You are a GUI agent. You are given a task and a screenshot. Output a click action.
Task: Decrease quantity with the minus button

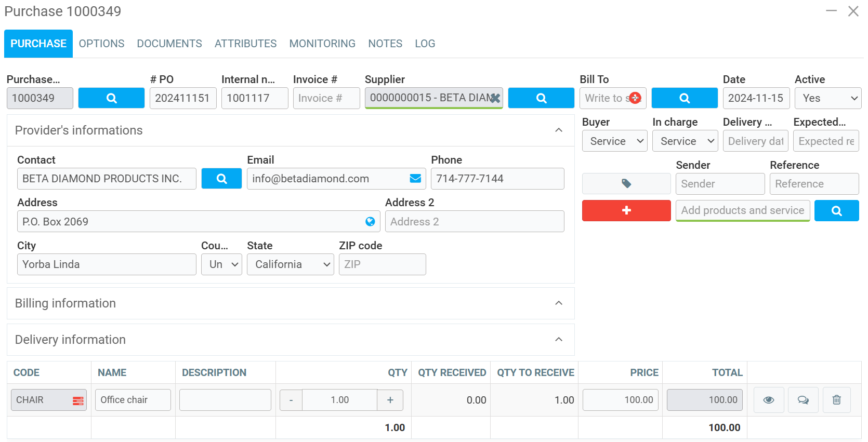[291, 400]
